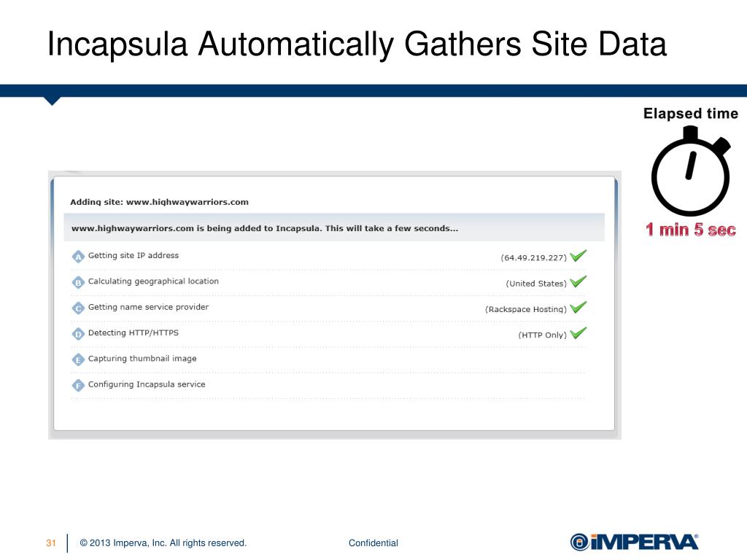Click the step F diamond icon
This screenshot has width=747, height=560.
(x=78, y=385)
